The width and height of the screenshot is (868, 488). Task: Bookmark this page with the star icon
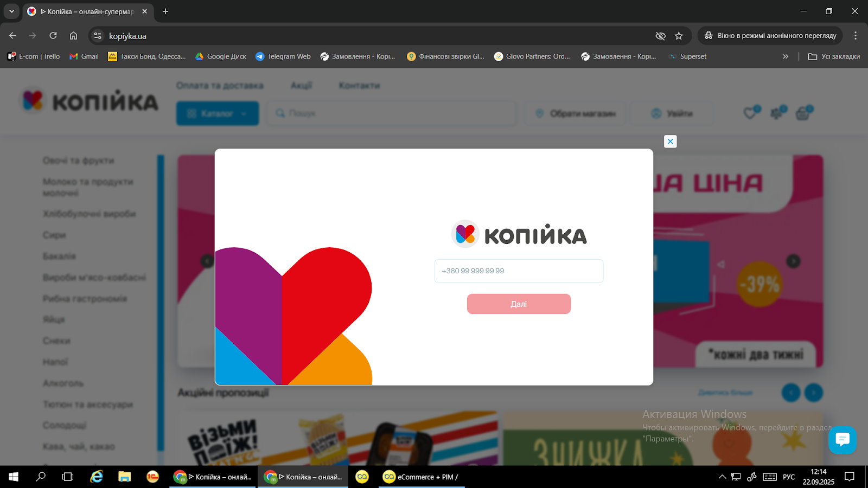coord(679,36)
